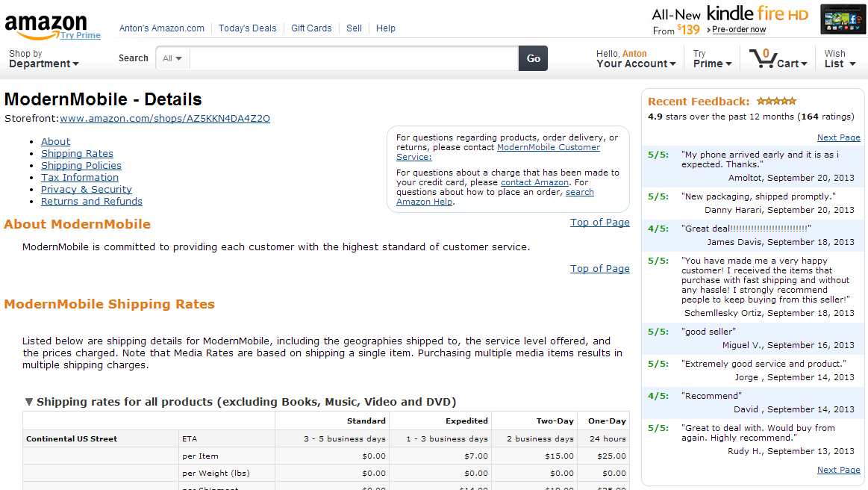Image resolution: width=868 pixels, height=490 pixels.
Task: Select the Rudy H. feedback entry
Action: 753,439
